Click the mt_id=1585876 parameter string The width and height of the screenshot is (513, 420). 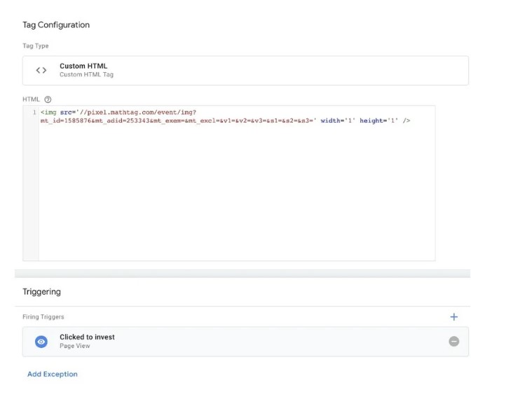pyautogui.click(x=65, y=120)
